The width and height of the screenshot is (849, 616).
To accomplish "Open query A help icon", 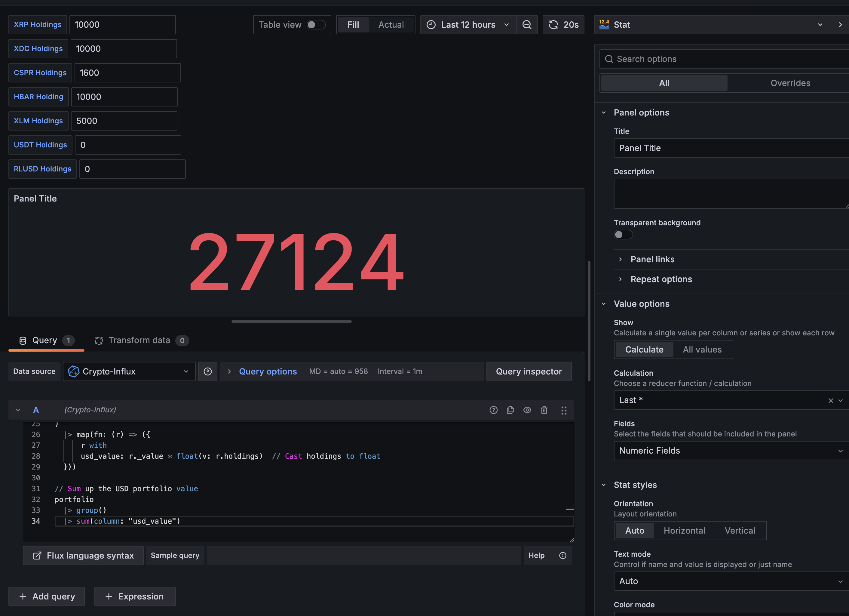I will click(x=493, y=410).
